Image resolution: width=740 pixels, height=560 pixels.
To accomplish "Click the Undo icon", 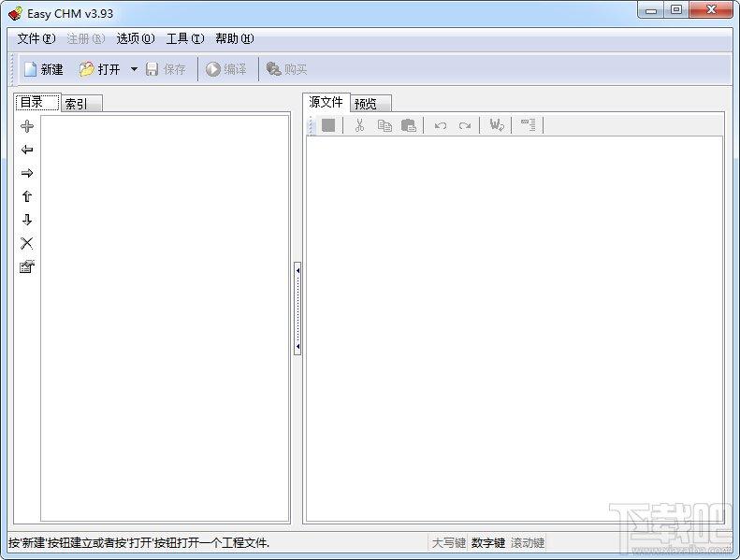I will click(x=441, y=125).
